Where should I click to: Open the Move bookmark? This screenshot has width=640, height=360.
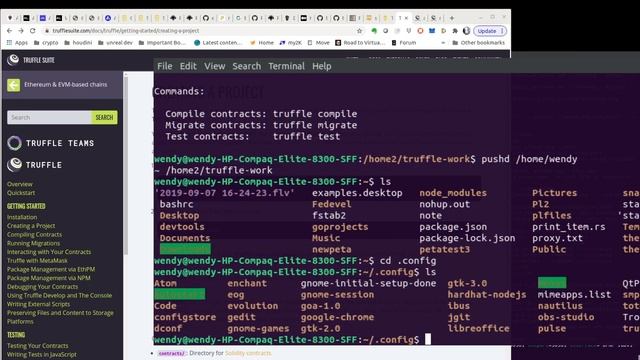pos(318,42)
